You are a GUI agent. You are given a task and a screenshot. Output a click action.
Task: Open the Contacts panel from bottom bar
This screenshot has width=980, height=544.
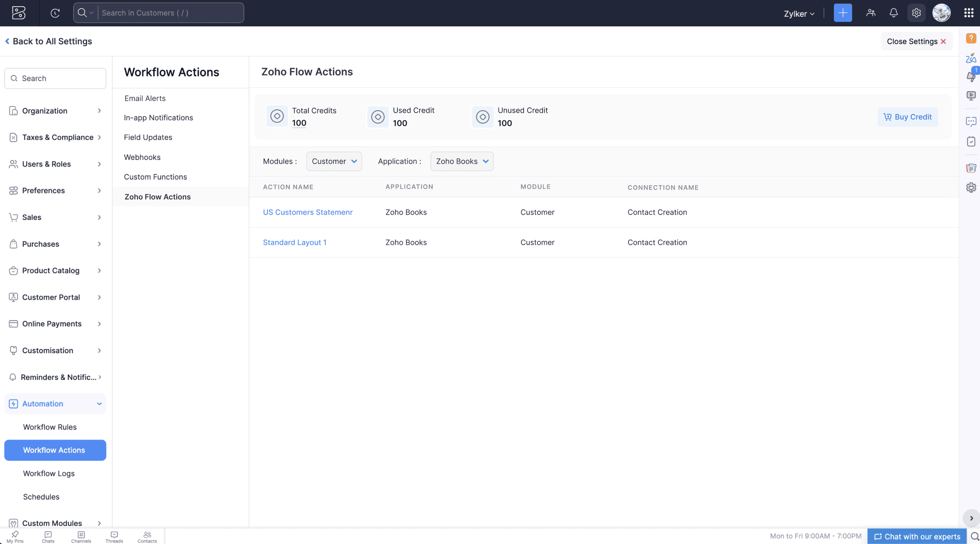click(147, 536)
